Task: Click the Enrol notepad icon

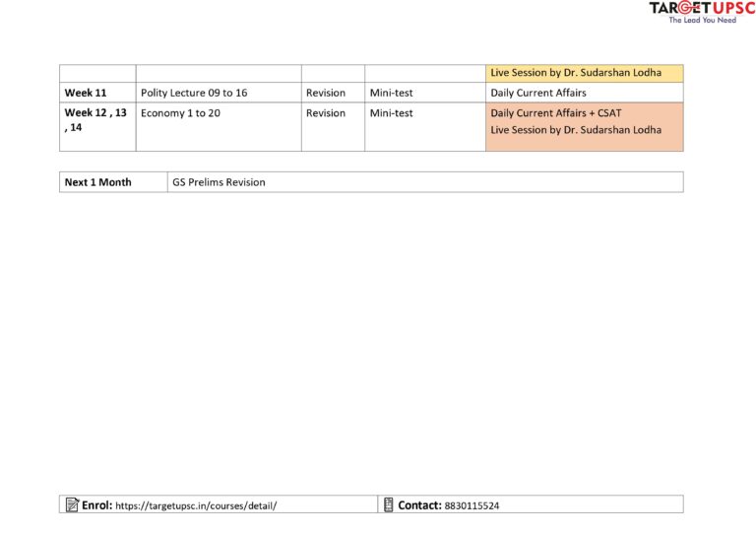Action: click(x=72, y=504)
